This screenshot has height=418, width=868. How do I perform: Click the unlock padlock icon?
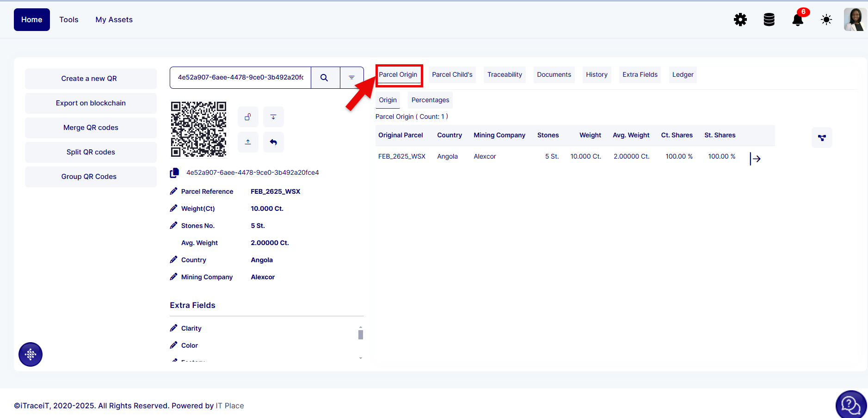pyautogui.click(x=248, y=117)
